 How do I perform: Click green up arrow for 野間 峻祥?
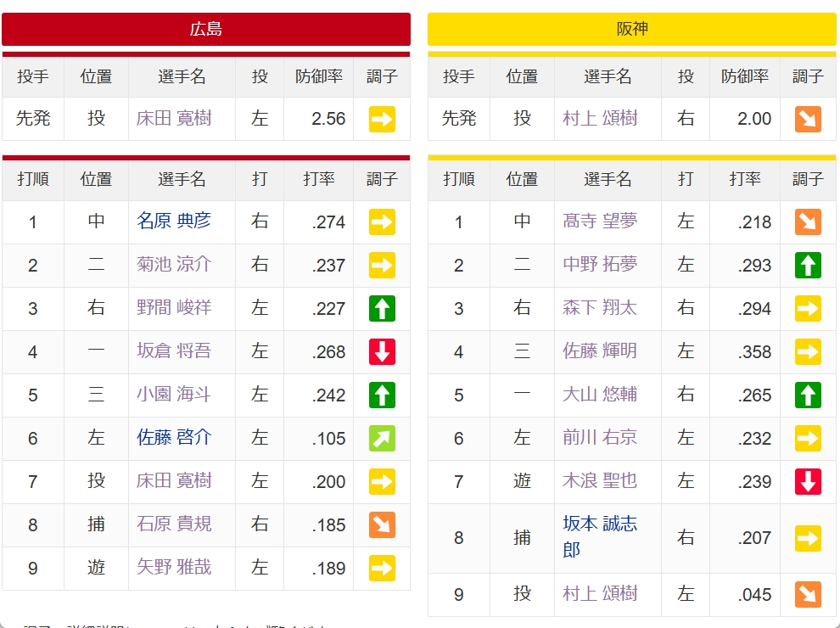pos(382,309)
